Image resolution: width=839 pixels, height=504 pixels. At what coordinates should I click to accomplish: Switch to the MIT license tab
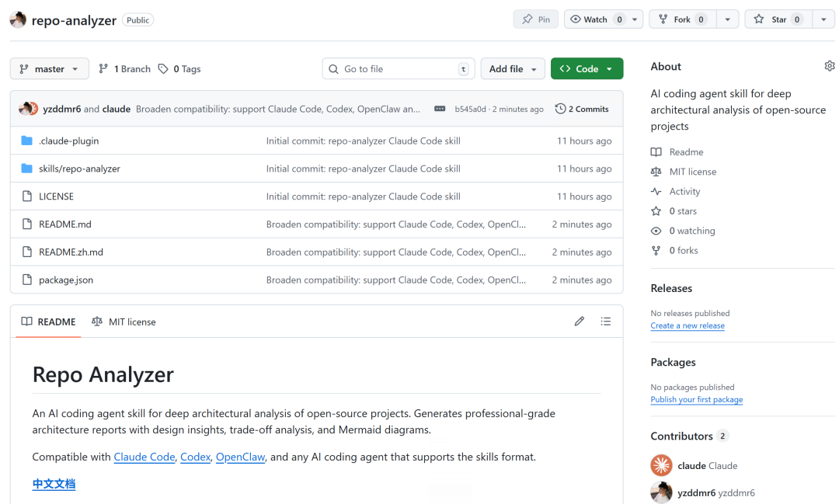point(124,322)
